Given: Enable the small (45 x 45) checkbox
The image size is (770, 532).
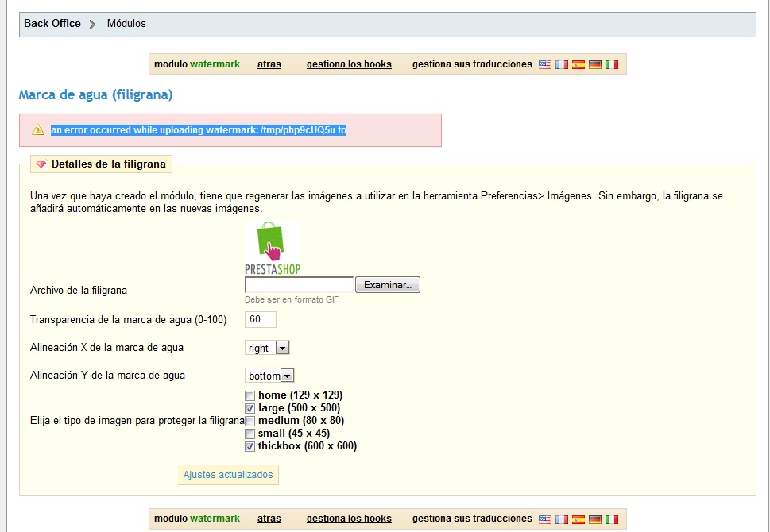Looking at the screenshot, I should tap(250, 434).
